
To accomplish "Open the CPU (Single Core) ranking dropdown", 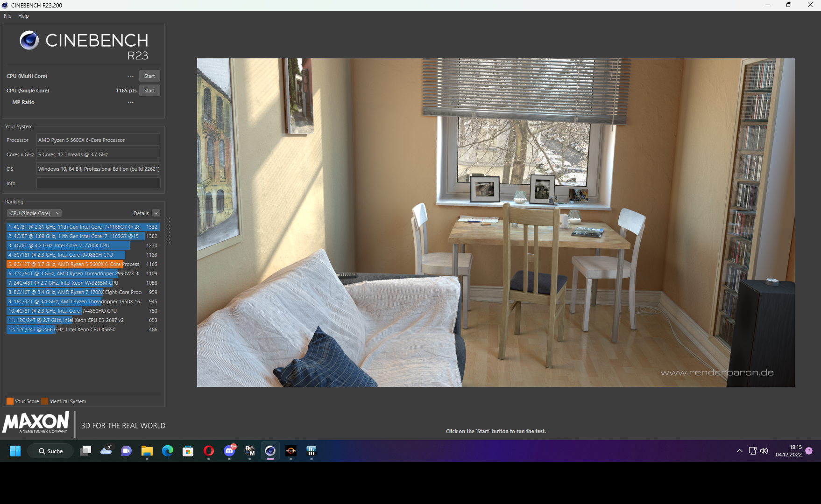I will (x=34, y=213).
